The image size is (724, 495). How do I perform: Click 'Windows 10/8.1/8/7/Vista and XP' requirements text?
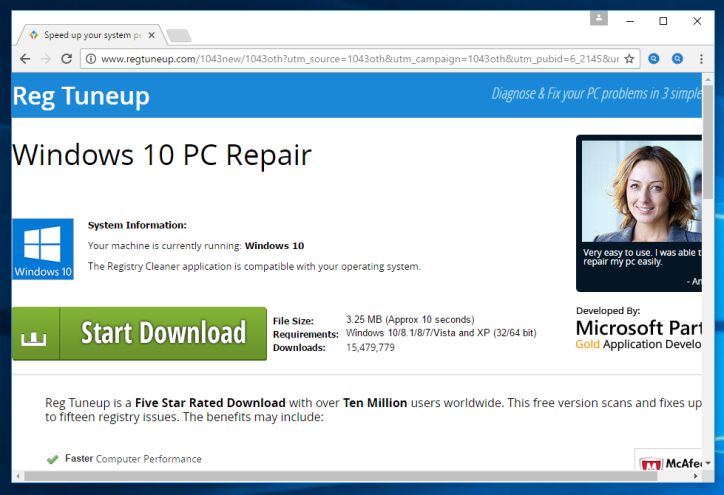point(441,333)
